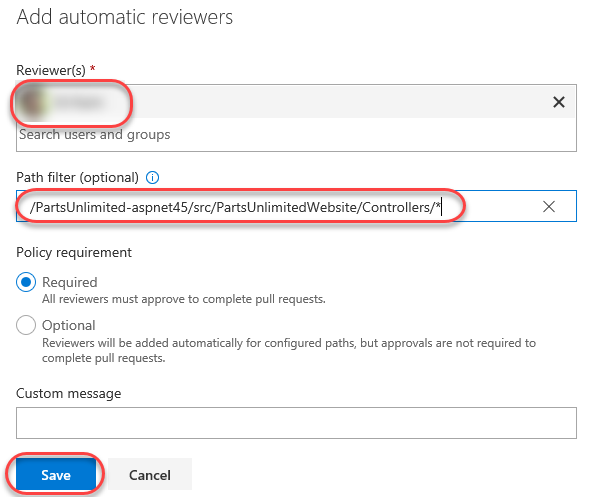This screenshot has height=497, width=596.
Task: Select the Required radio button
Action: click(26, 282)
